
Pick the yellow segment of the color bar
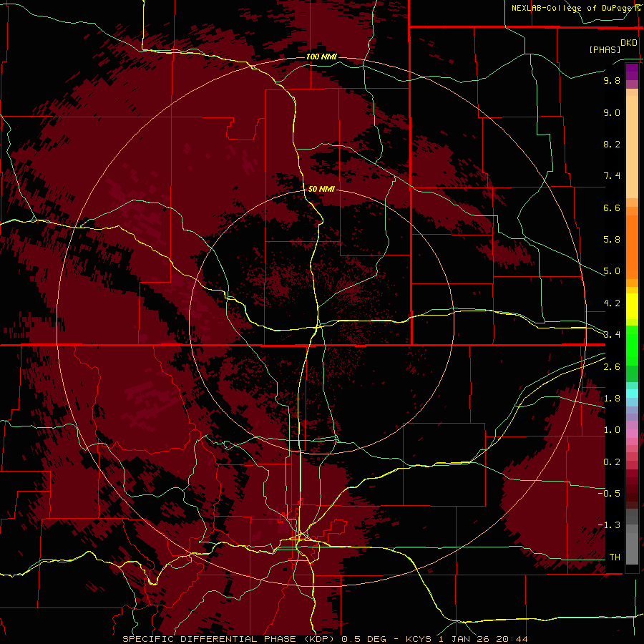pos(632,306)
